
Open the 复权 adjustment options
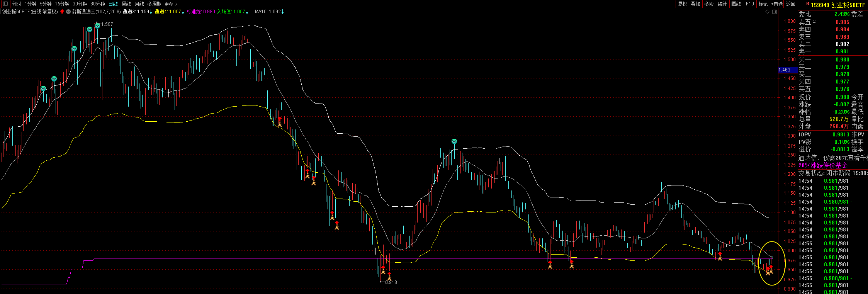point(683,4)
